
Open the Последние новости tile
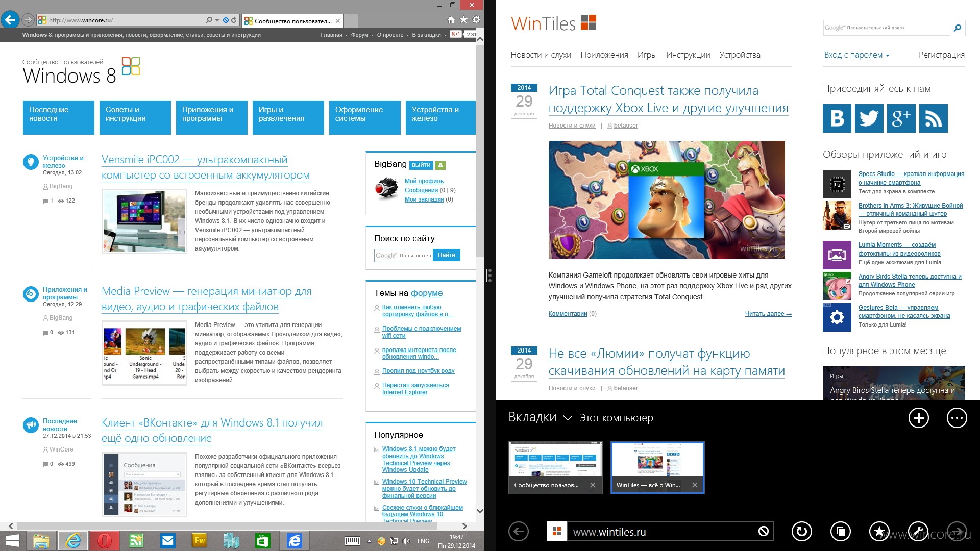tap(59, 117)
